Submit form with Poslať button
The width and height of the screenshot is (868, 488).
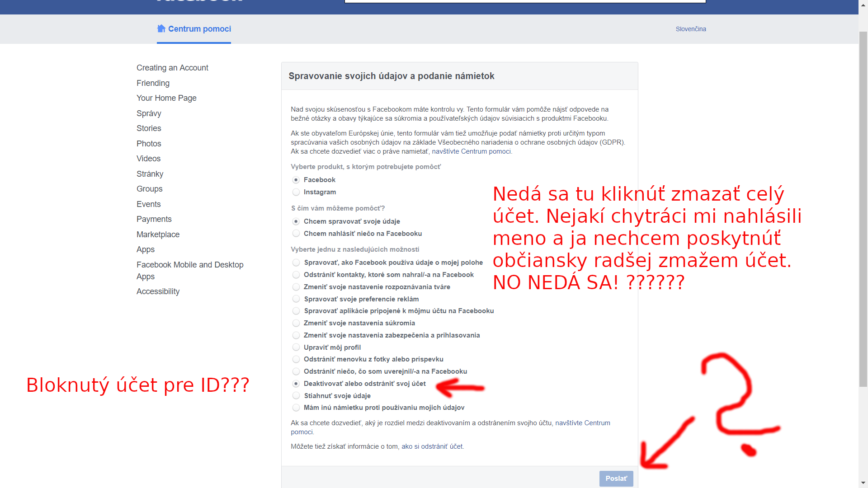coord(616,479)
